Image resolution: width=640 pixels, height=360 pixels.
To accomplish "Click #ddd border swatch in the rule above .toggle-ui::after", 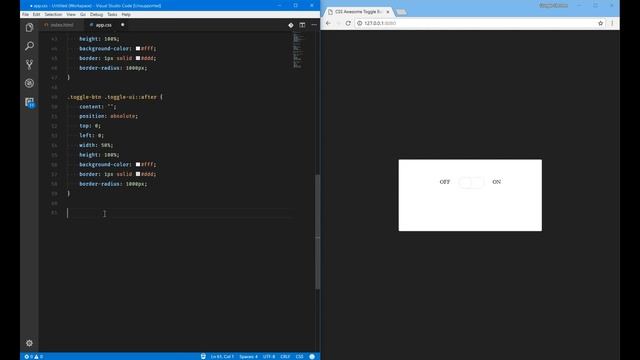I will 138,58.
